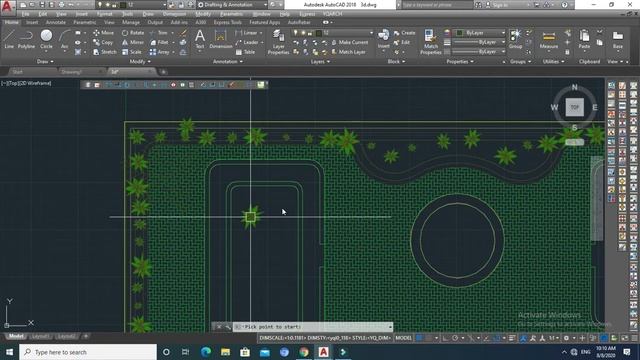Open the Parametric ribbon tab

(x=84, y=22)
